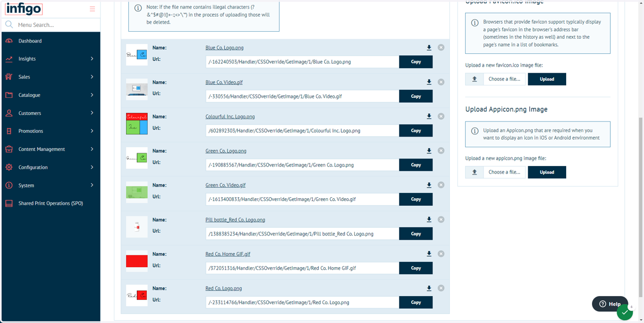Expand the Sales menu chevron
The width and height of the screenshot is (644, 323).
(x=92, y=77)
